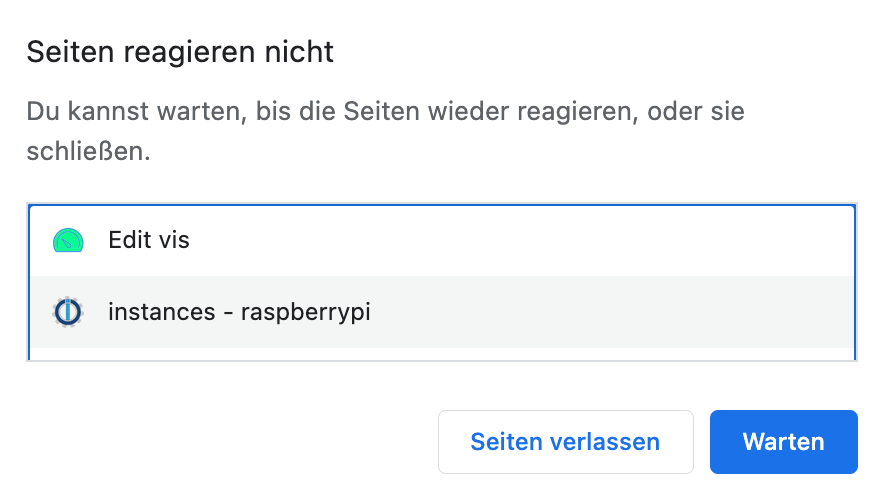Choose the vis editor favicon in the list
The width and height of the screenshot is (884, 504).
click(68, 241)
